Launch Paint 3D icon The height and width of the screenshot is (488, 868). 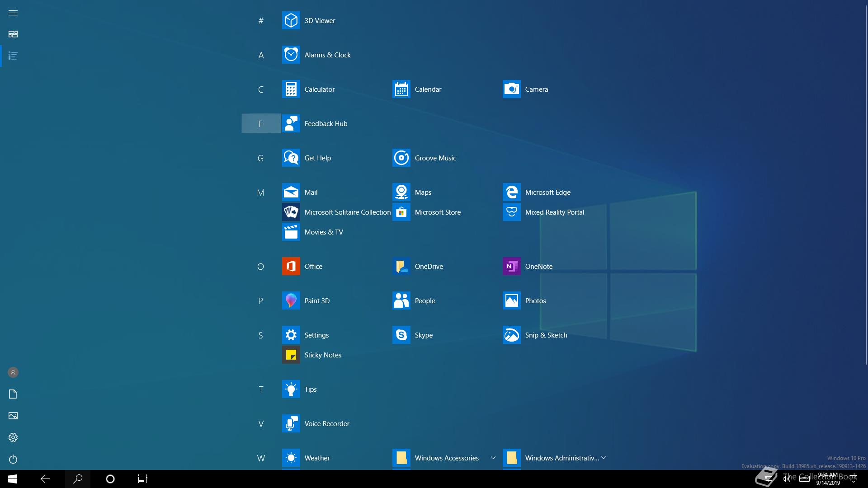[x=291, y=300]
